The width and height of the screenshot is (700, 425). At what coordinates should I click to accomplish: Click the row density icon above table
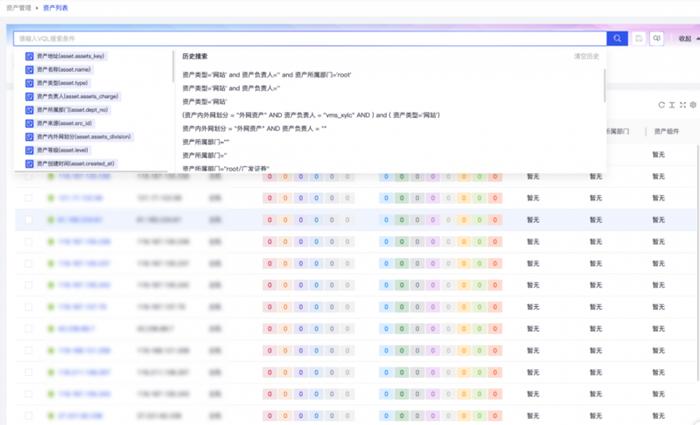tap(672, 104)
